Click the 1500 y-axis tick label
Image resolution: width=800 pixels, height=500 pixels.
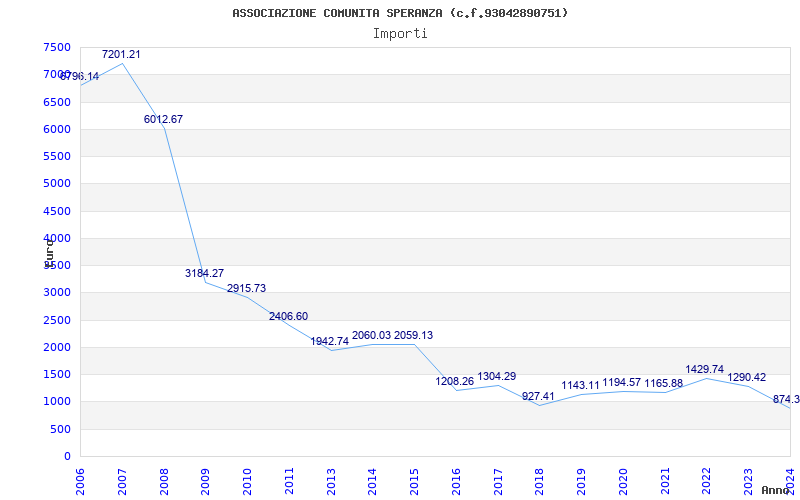[x=57, y=374]
